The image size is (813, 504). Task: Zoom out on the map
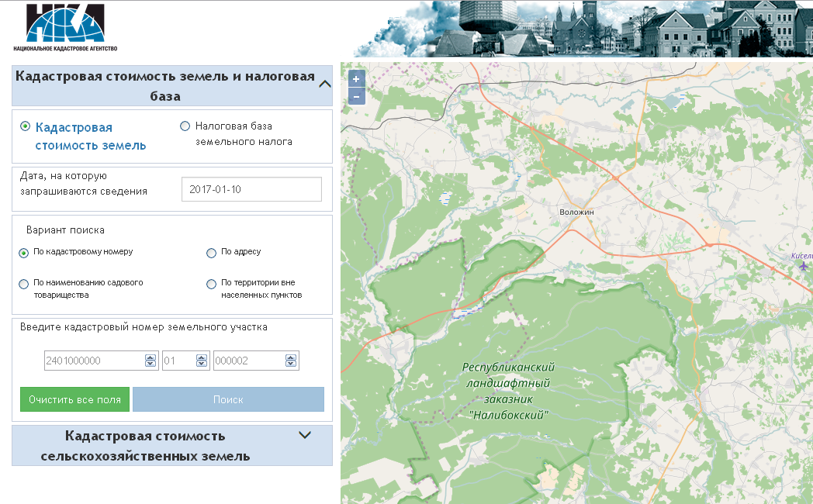pyautogui.click(x=356, y=97)
